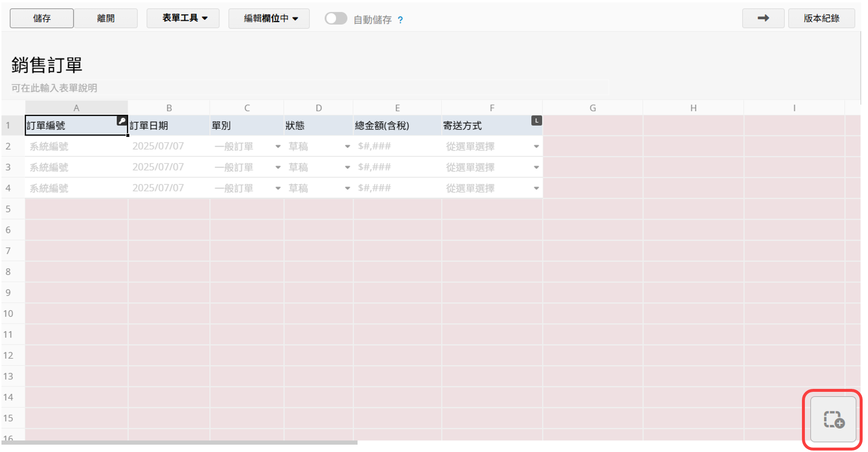Select column F header
This screenshot has height=452, width=868.
(492, 108)
